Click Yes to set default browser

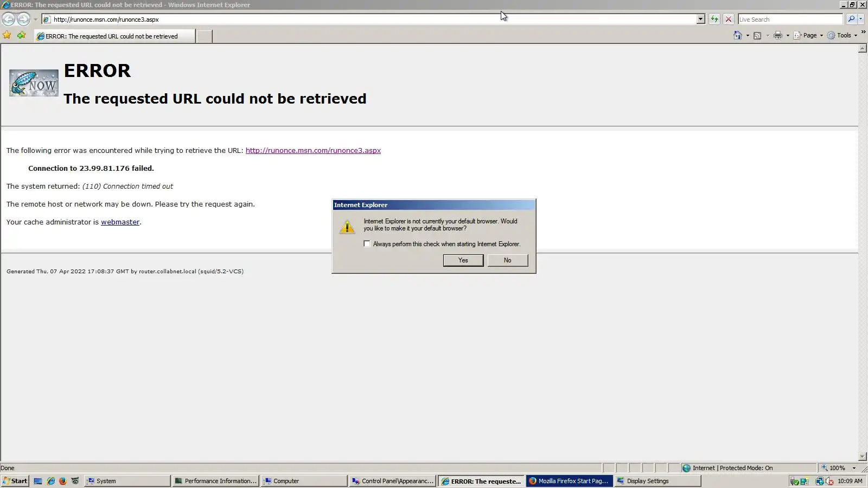click(463, 260)
